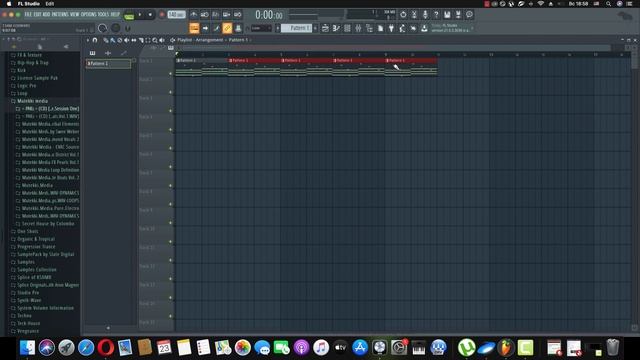Expand the Loop folder
This screenshot has height=360, width=640.
pos(22,93)
